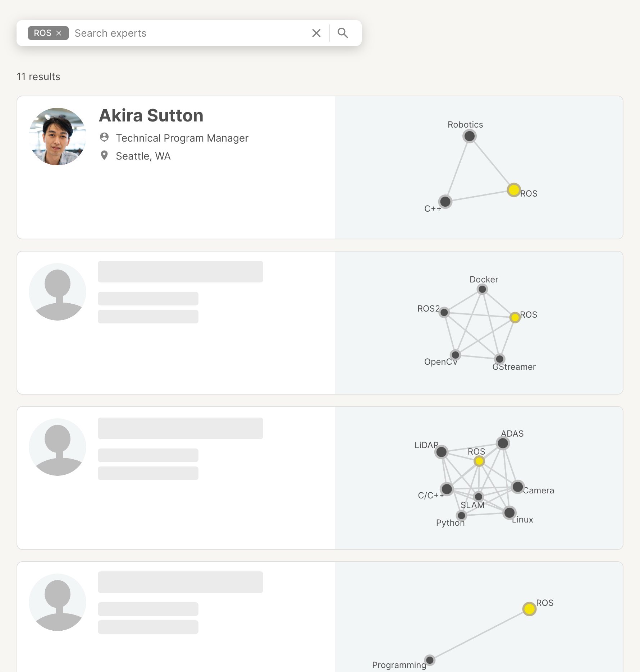Click the OpenCV skill node
The image size is (640, 672).
point(455,355)
